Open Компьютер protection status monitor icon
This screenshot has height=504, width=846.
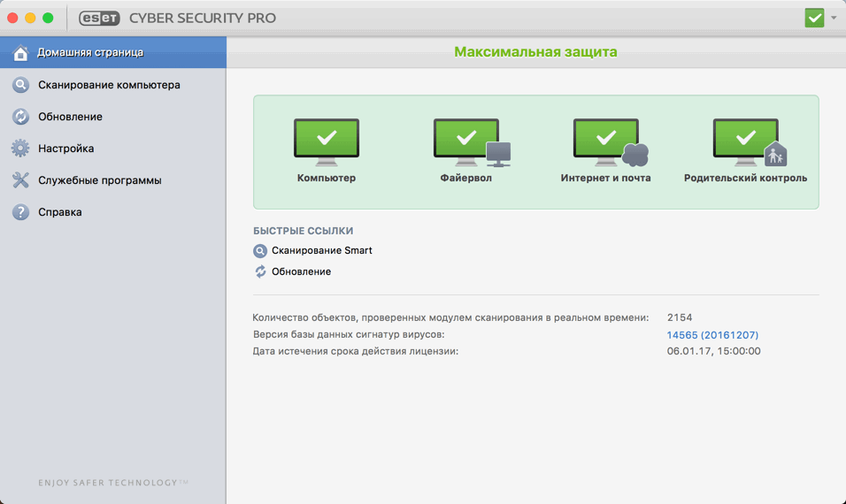(327, 142)
